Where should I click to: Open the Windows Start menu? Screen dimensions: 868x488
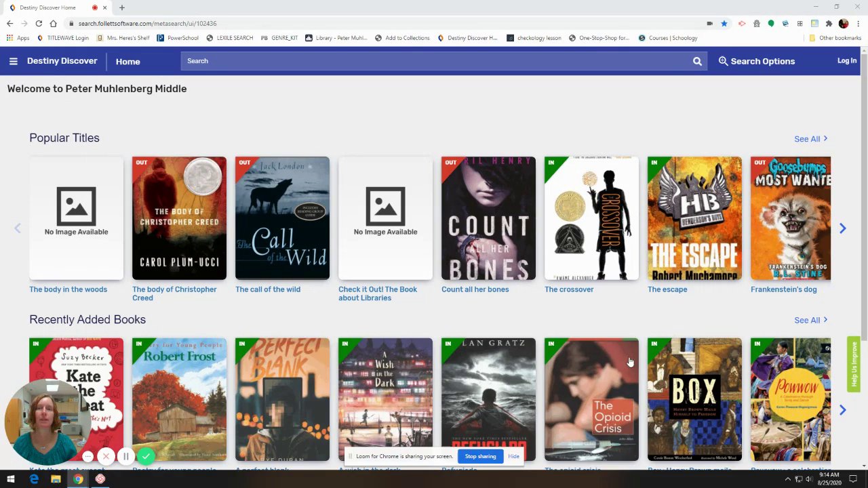(11, 479)
